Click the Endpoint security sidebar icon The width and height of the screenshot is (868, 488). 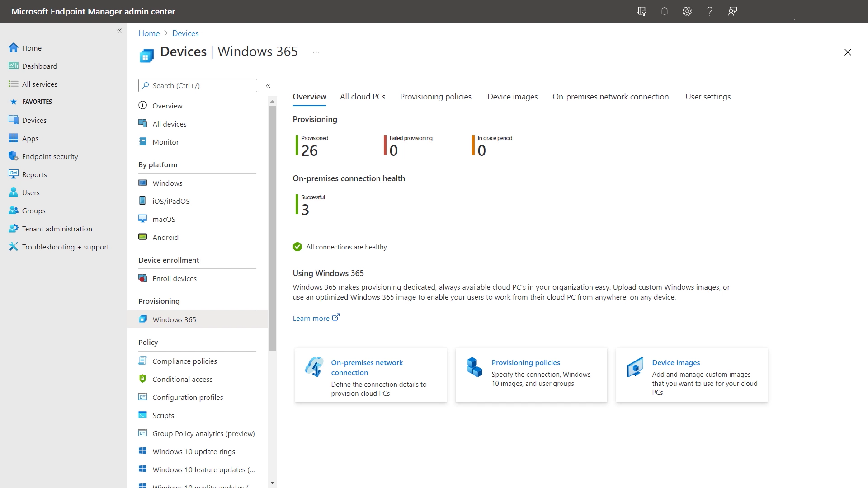pos(14,156)
